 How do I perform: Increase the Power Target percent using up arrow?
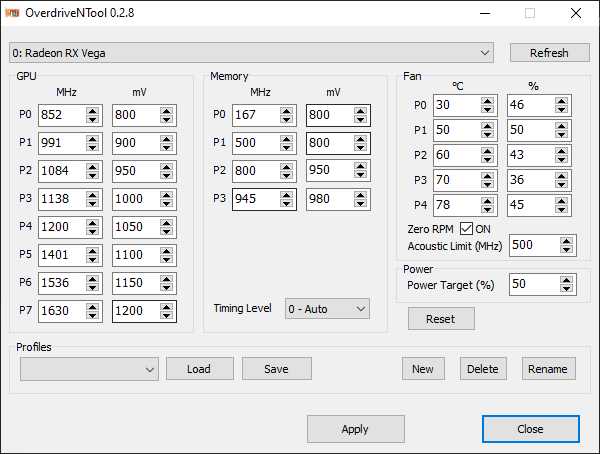click(567, 280)
